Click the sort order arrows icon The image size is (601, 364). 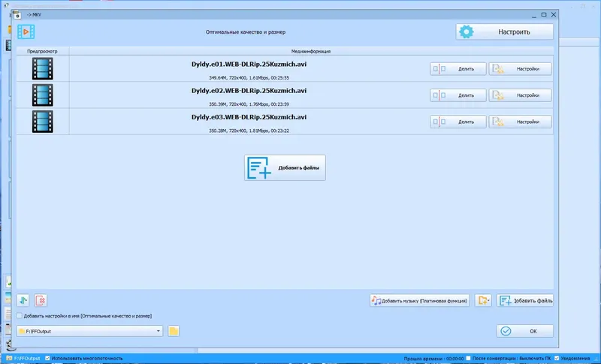click(x=23, y=300)
